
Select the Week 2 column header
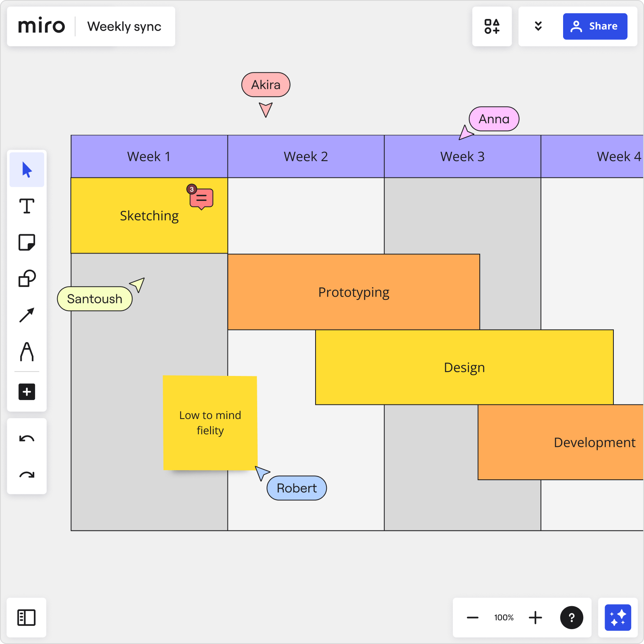[306, 156]
